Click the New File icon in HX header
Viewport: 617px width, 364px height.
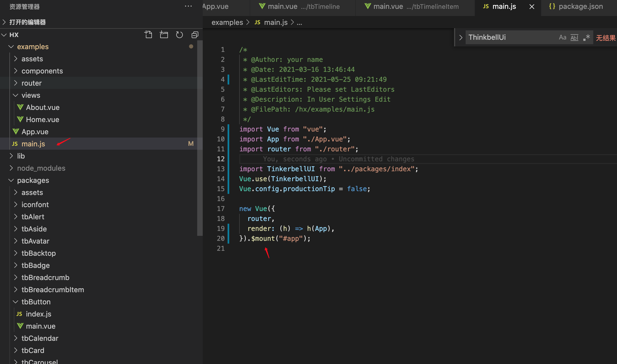tap(148, 35)
